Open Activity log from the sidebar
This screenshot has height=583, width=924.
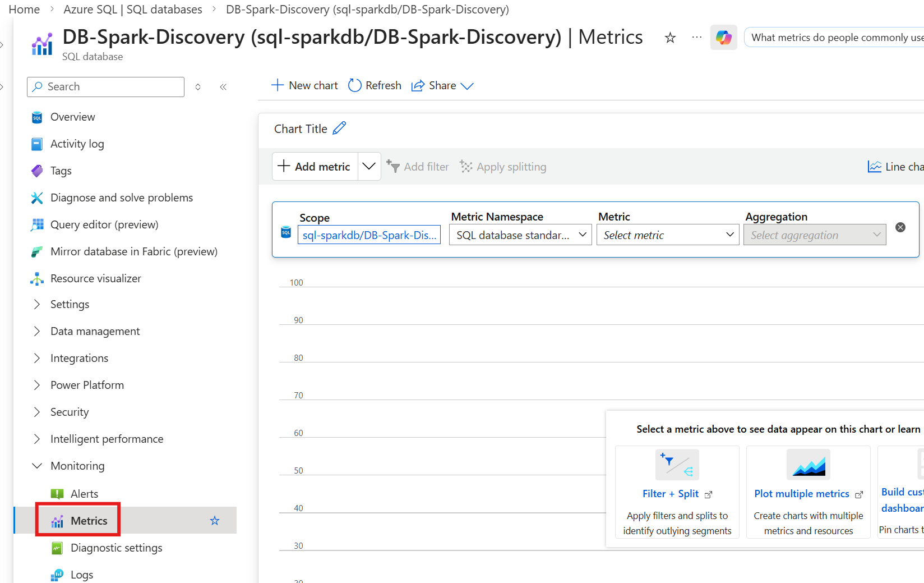(x=77, y=144)
